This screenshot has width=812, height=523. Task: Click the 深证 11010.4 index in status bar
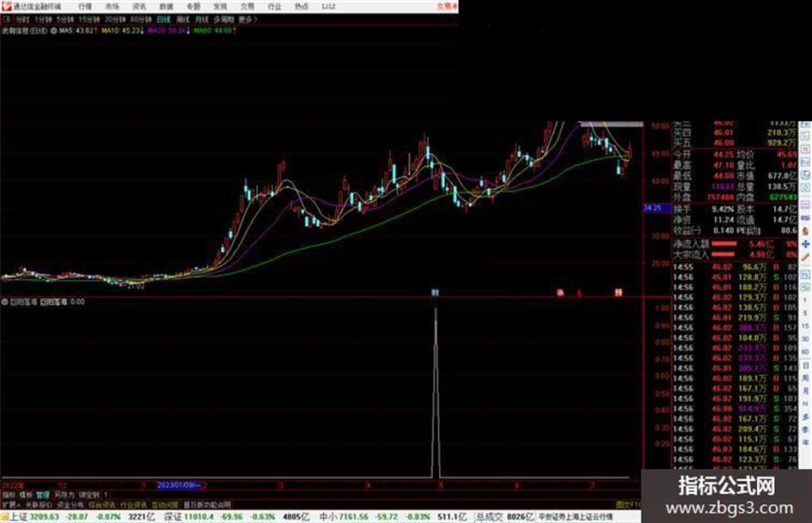pos(188,517)
